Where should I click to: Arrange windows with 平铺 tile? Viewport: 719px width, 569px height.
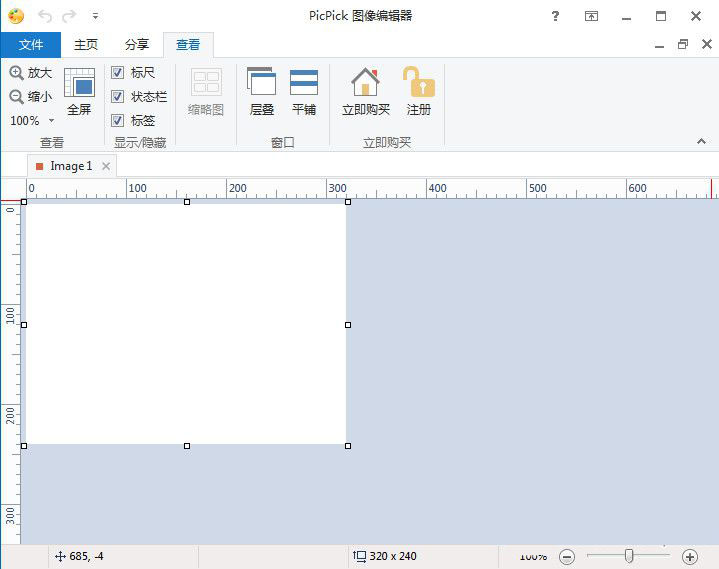pos(304,91)
